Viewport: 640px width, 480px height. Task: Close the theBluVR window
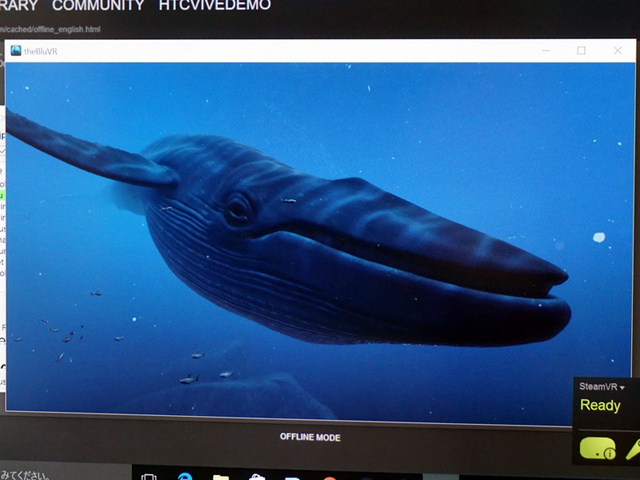618,51
